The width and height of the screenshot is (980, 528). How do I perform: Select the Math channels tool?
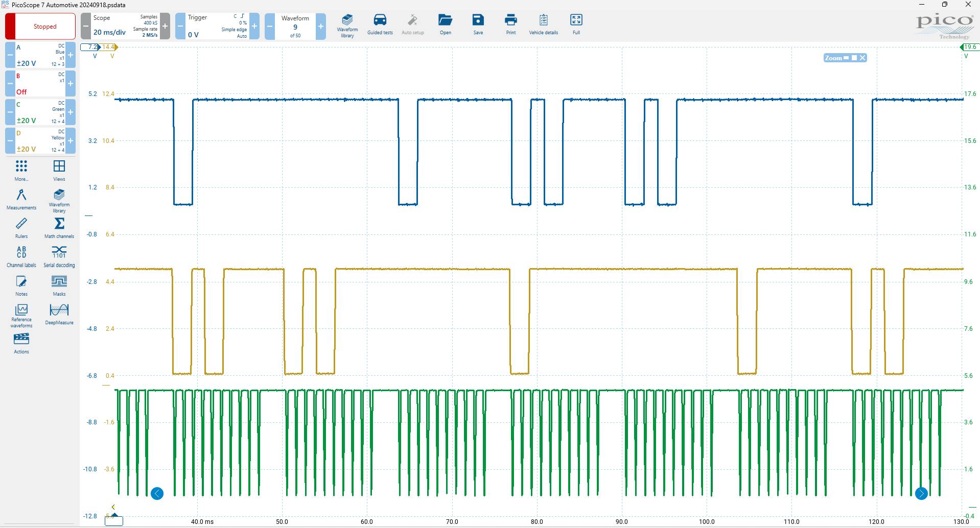(59, 227)
